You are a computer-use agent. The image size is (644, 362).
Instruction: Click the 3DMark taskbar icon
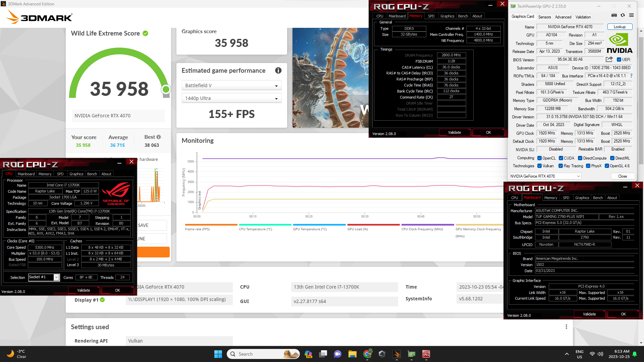396,354
